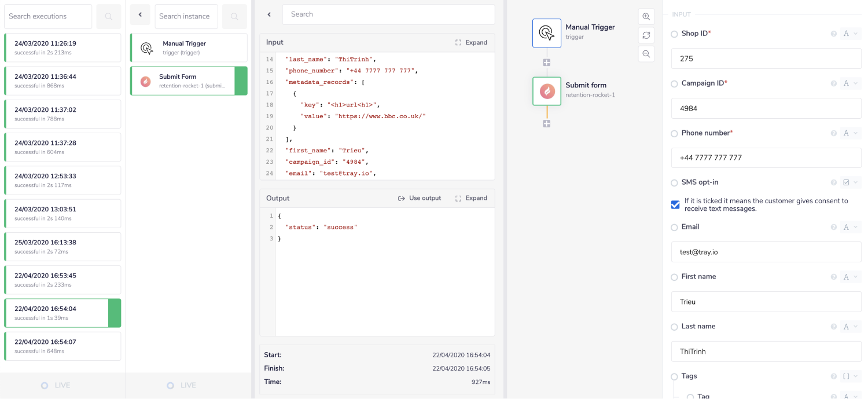Zoom out of the workflow canvas
The height and width of the screenshot is (399, 868).
point(646,54)
